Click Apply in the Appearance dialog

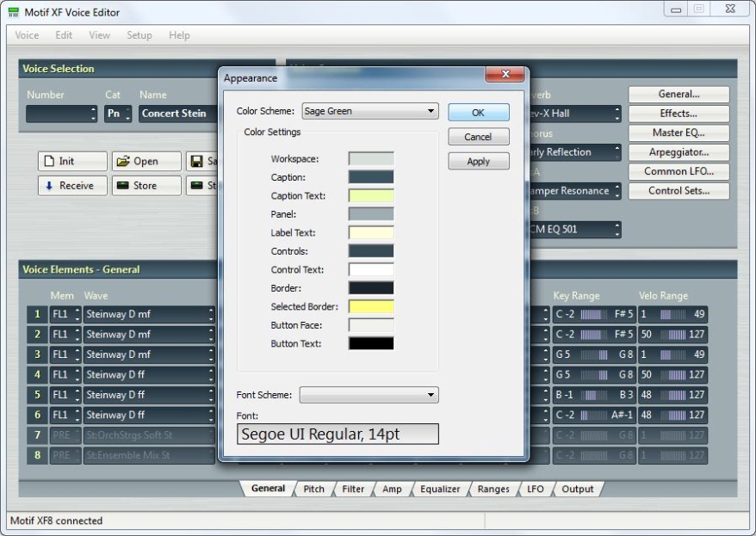coord(478,162)
